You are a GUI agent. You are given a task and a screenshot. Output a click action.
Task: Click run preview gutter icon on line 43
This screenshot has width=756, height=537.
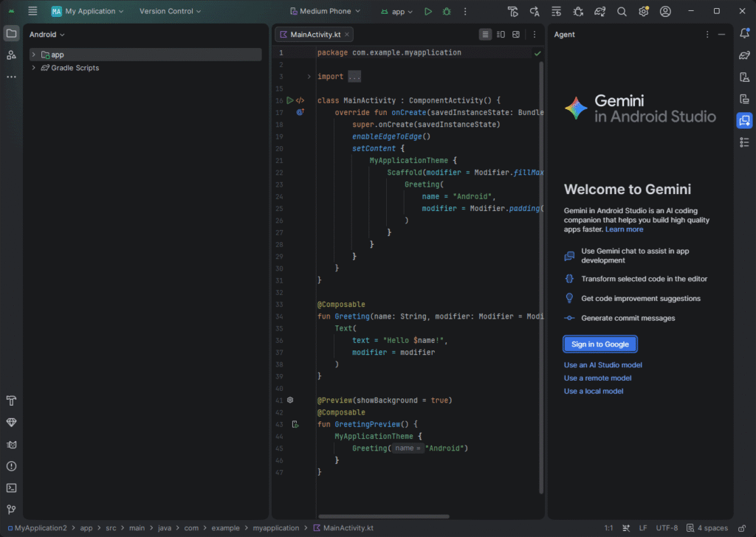[x=295, y=424]
